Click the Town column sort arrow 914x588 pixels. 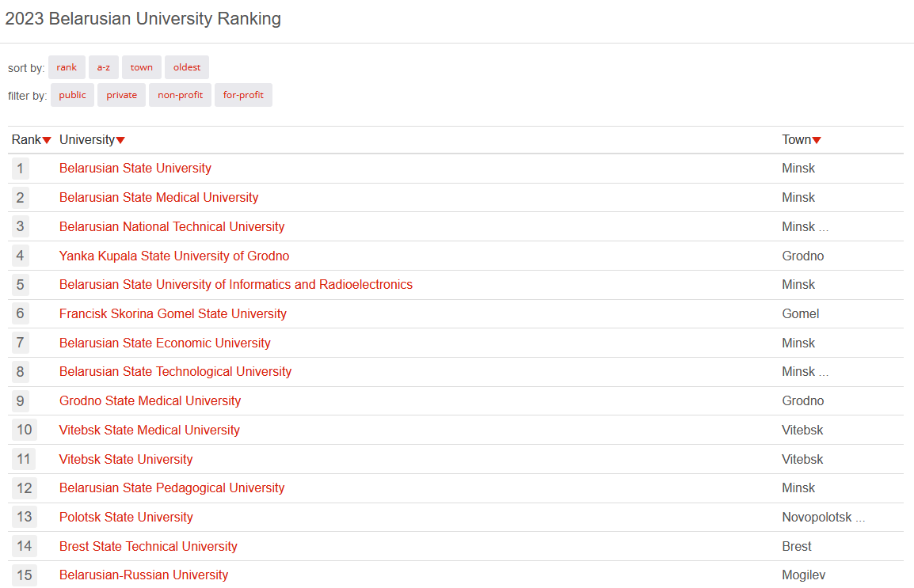point(817,140)
